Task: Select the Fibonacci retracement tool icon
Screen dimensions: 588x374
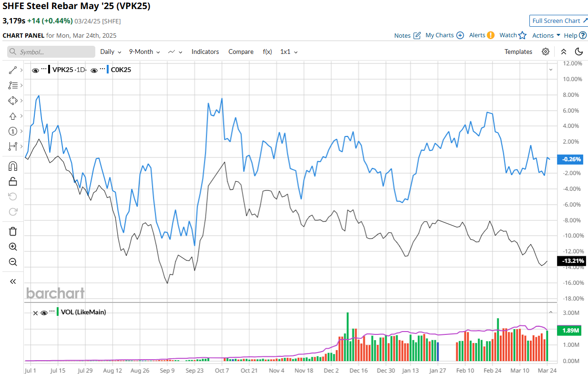Action: (13, 85)
